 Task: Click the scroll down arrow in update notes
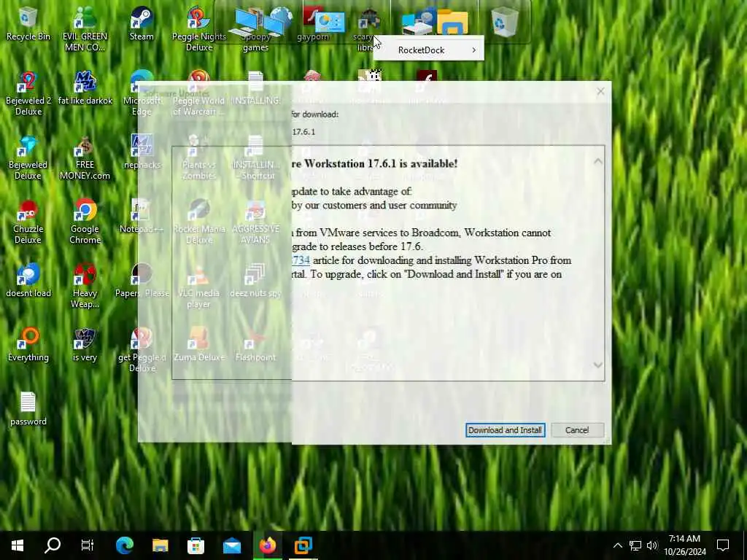pyautogui.click(x=598, y=365)
